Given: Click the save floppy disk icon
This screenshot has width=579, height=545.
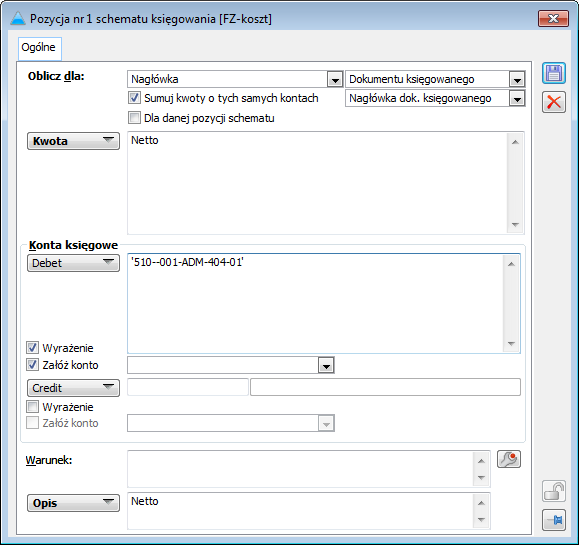Looking at the screenshot, I should pos(554,73).
